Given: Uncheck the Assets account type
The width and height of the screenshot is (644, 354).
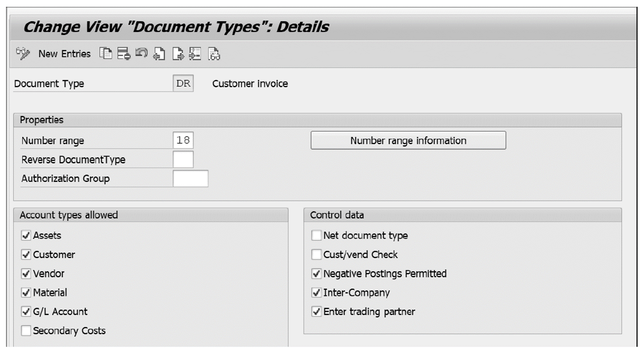Looking at the screenshot, I should (25, 235).
